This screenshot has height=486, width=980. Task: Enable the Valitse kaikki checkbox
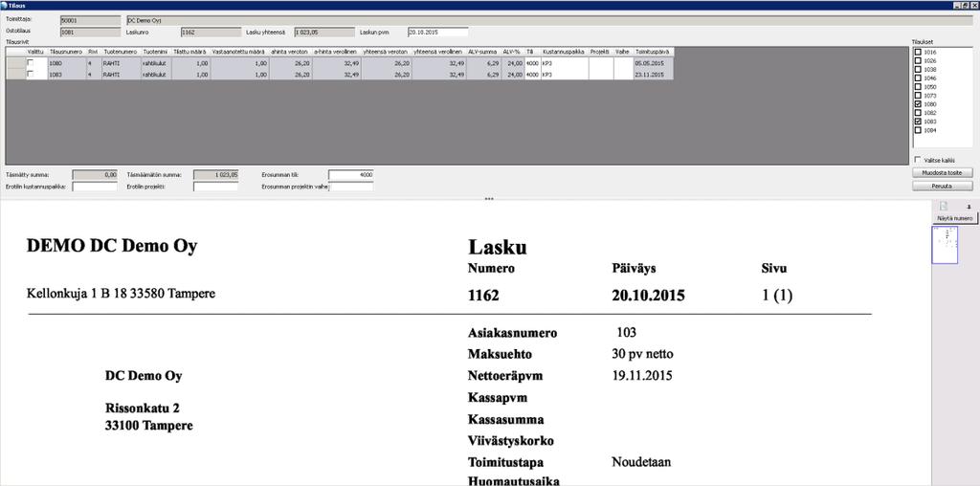pos(918,160)
